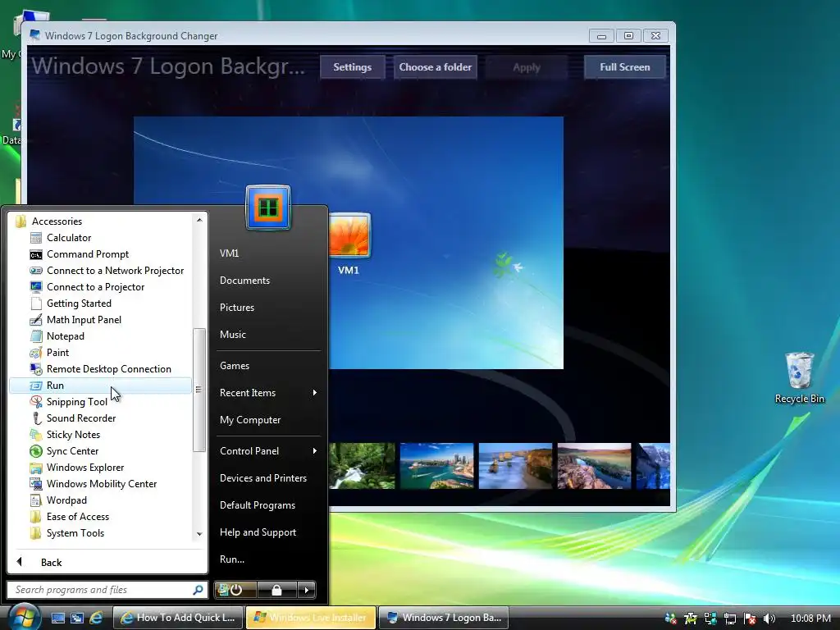Click the 10:08 PM taskbar clock

810,619
